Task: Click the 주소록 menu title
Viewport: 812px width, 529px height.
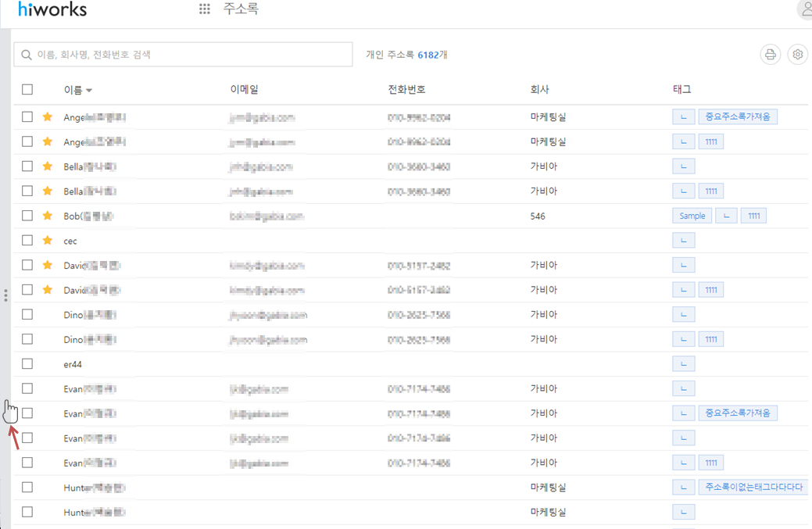Action: pyautogui.click(x=241, y=9)
